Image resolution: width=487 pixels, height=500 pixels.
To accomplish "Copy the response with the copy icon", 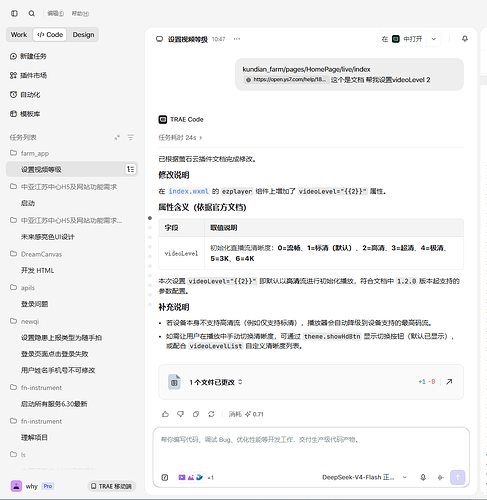I will click(x=196, y=414).
